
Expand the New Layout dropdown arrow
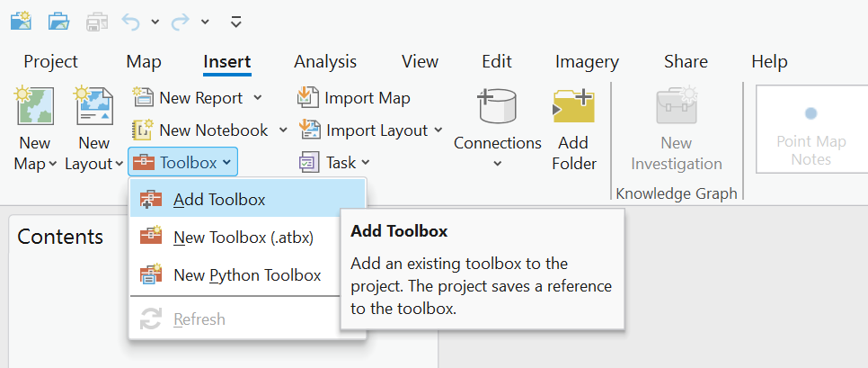click(119, 164)
